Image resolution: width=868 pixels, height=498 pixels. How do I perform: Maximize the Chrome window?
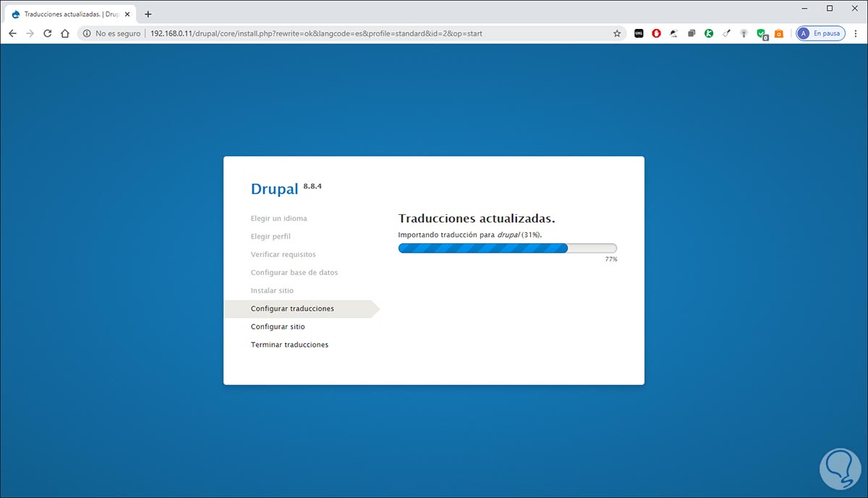pyautogui.click(x=830, y=8)
